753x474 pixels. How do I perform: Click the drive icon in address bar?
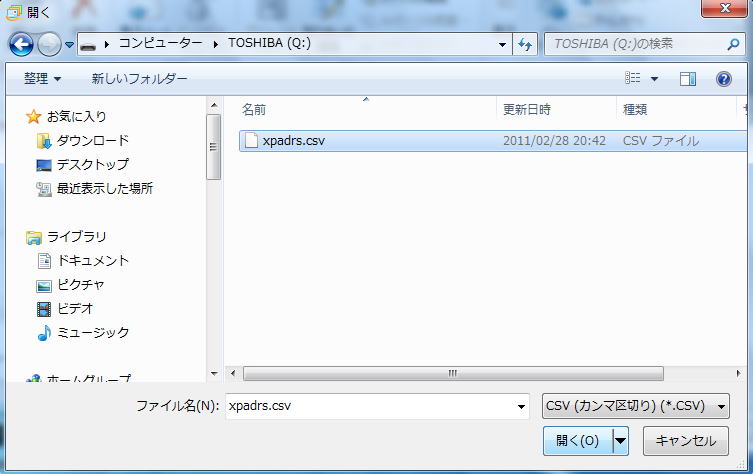88,45
